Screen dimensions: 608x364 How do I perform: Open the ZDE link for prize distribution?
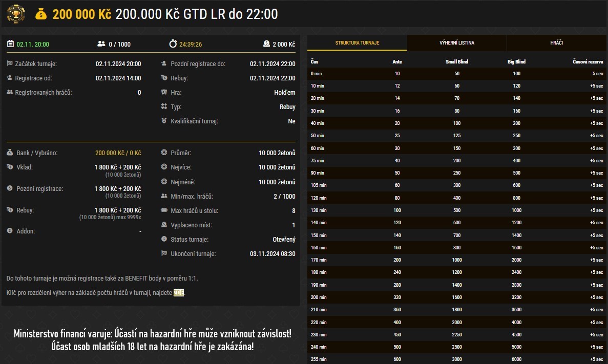[178, 292]
